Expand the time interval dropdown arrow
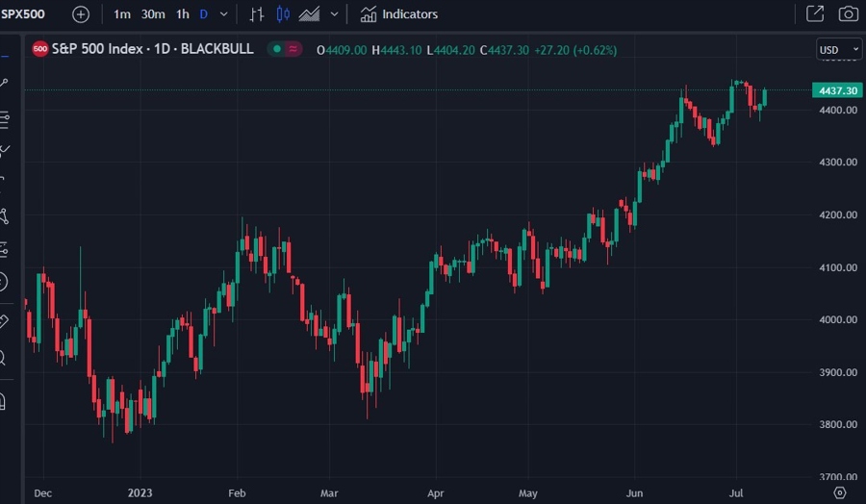This screenshot has height=504, width=866. pyautogui.click(x=223, y=14)
